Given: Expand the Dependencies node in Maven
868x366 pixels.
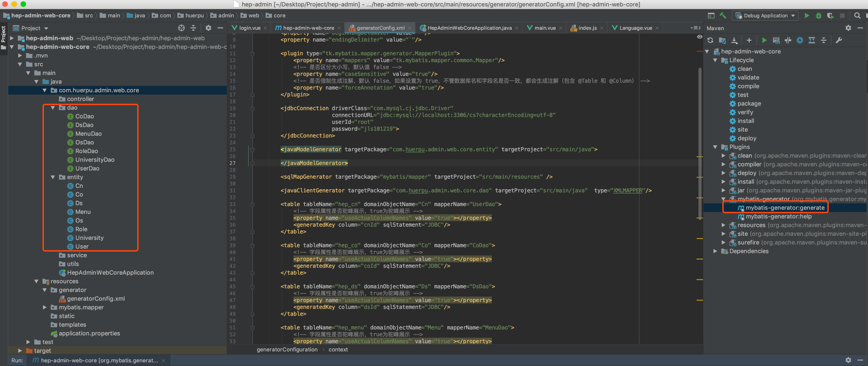Looking at the screenshot, I should tap(715, 251).
